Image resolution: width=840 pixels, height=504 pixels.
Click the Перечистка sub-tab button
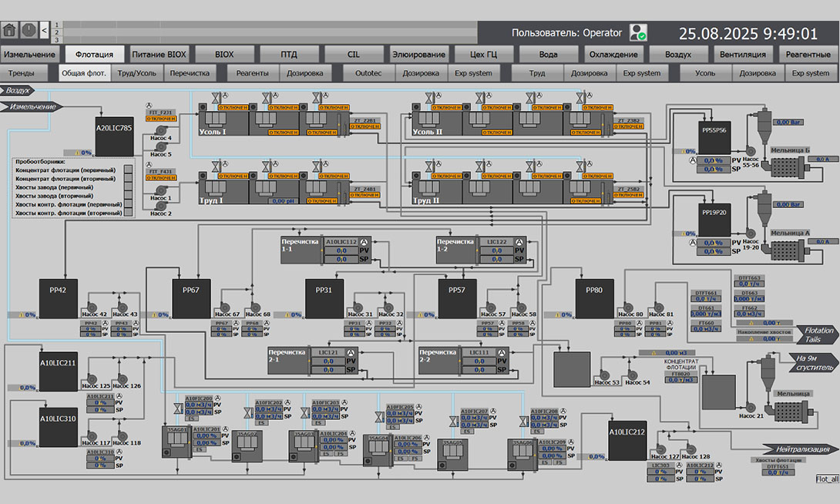tap(190, 73)
